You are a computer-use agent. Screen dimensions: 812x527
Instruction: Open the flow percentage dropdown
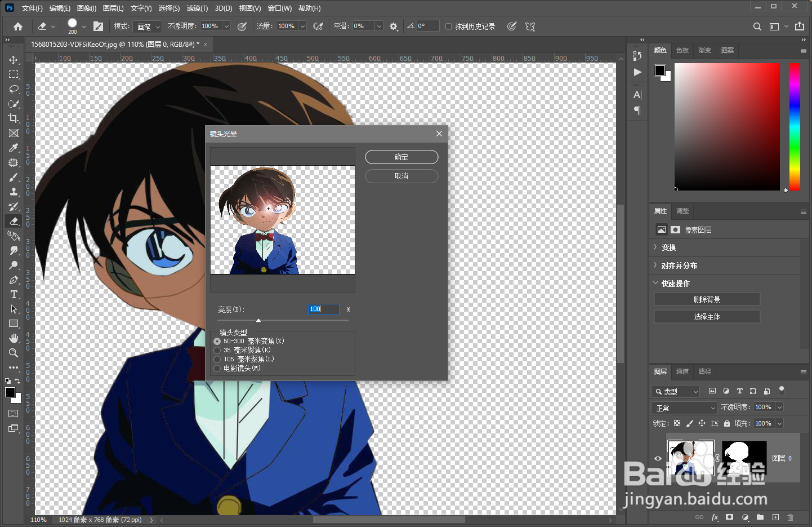[302, 26]
